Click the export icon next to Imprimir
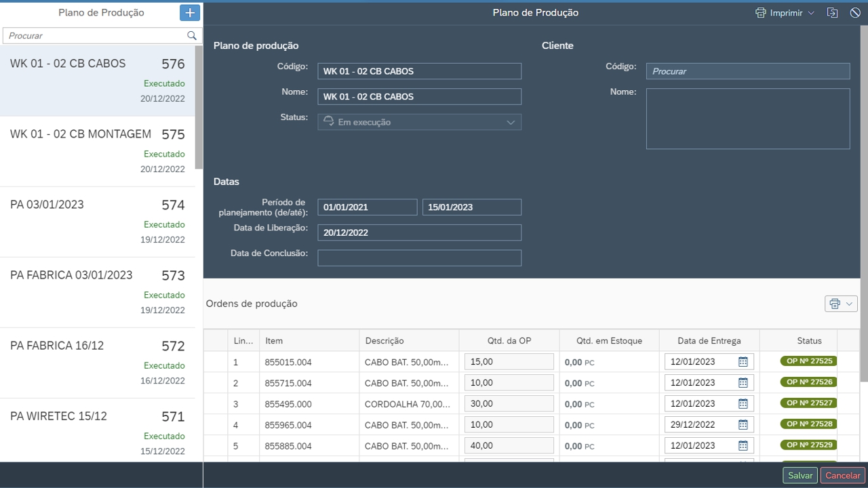This screenshot has height=488, width=868. click(x=832, y=13)
